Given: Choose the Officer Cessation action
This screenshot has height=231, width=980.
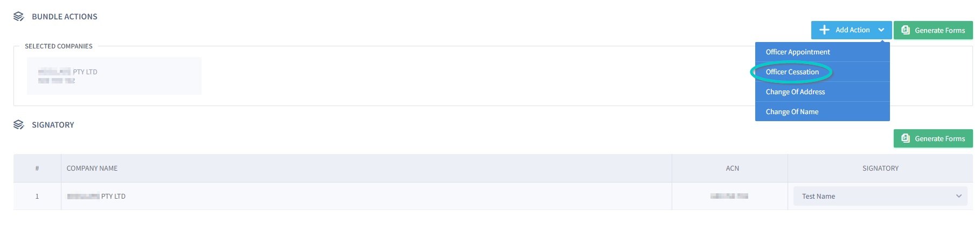Looking at the screenshot, I should click(792, 72).
